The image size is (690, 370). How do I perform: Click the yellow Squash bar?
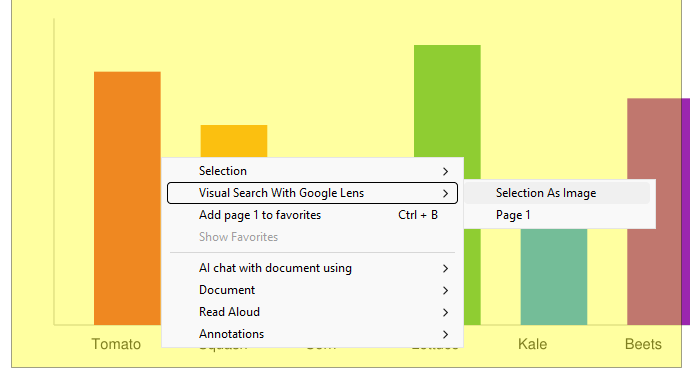[234, 141]
